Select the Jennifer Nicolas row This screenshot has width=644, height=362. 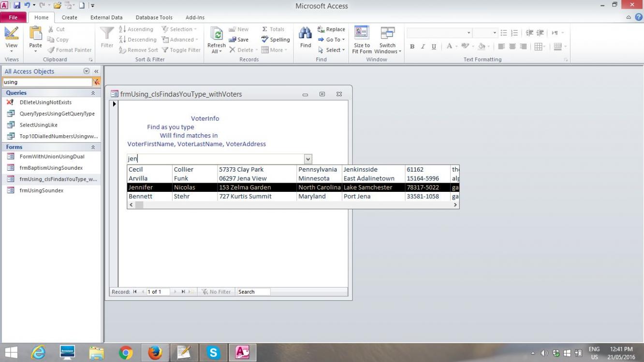tap(293, 188)
